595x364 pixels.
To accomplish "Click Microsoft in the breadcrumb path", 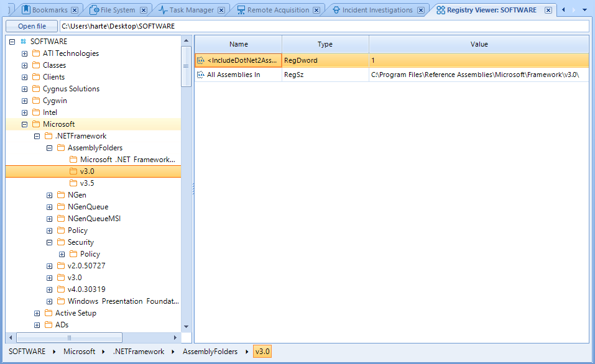I will tap(79, 352).
